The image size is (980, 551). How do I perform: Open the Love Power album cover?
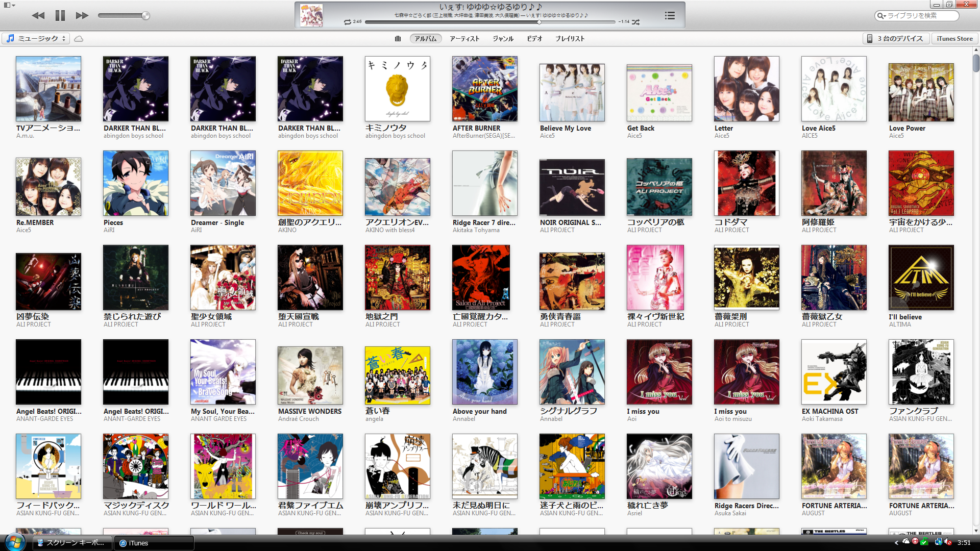[x=921, y=92]
